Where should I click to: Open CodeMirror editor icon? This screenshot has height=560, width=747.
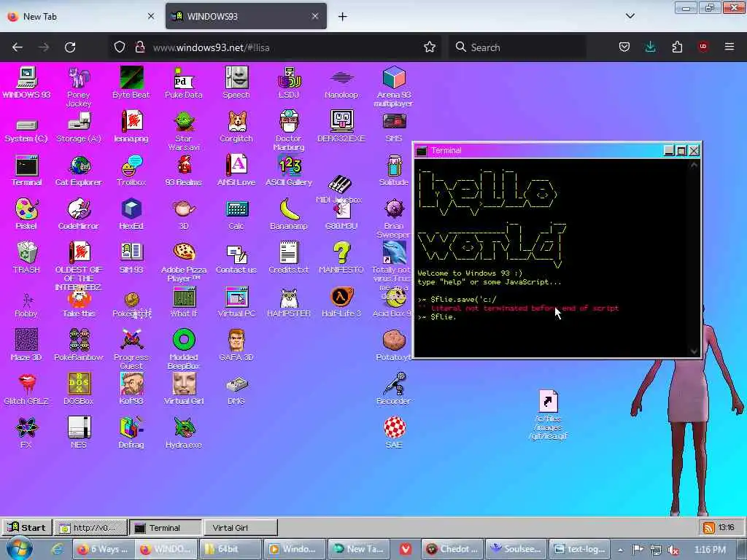[x=79, y=214]
